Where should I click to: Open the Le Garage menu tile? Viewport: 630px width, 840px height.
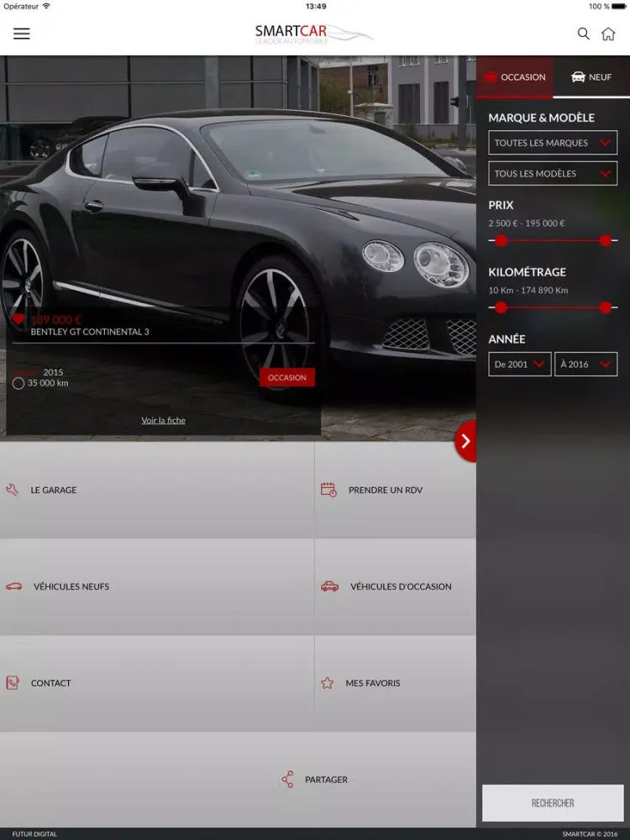157,490
